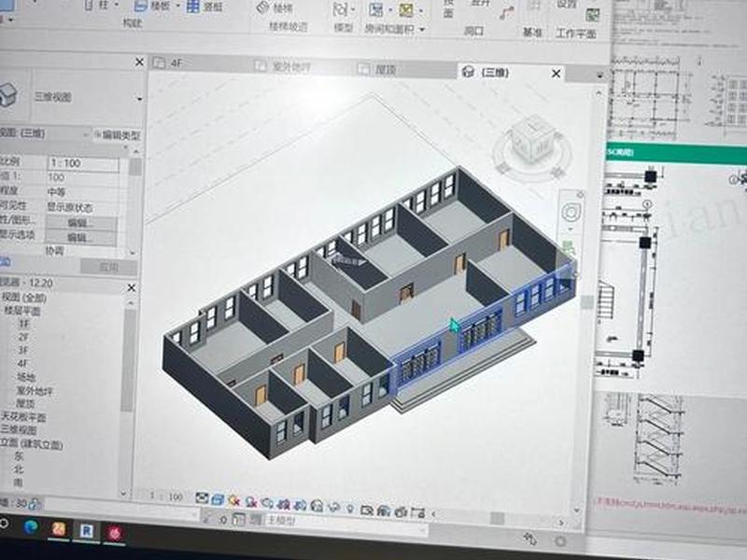747x560 pixels.
Task: Click the Reveal Hidden Elements lightbulb icon
Action: [350, 508]
